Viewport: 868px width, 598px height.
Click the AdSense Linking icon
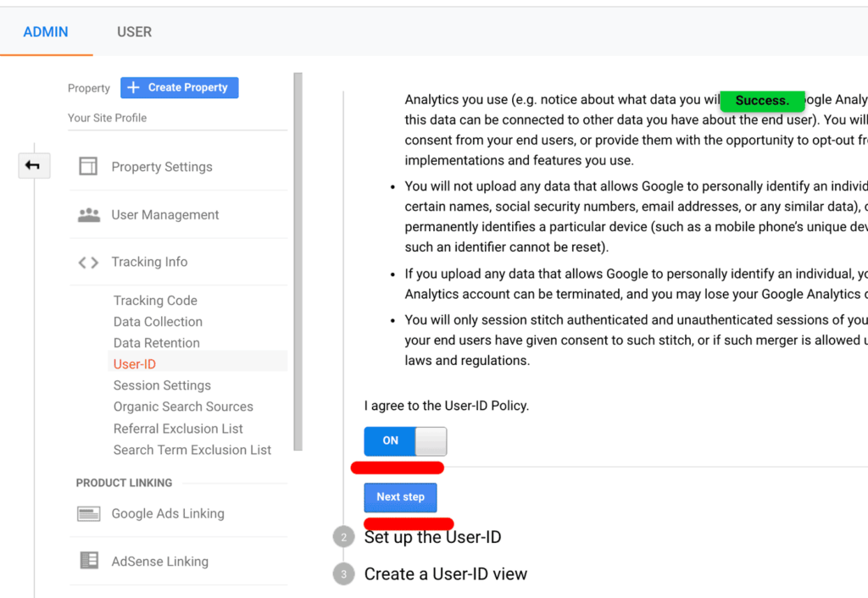pos(87,561)
